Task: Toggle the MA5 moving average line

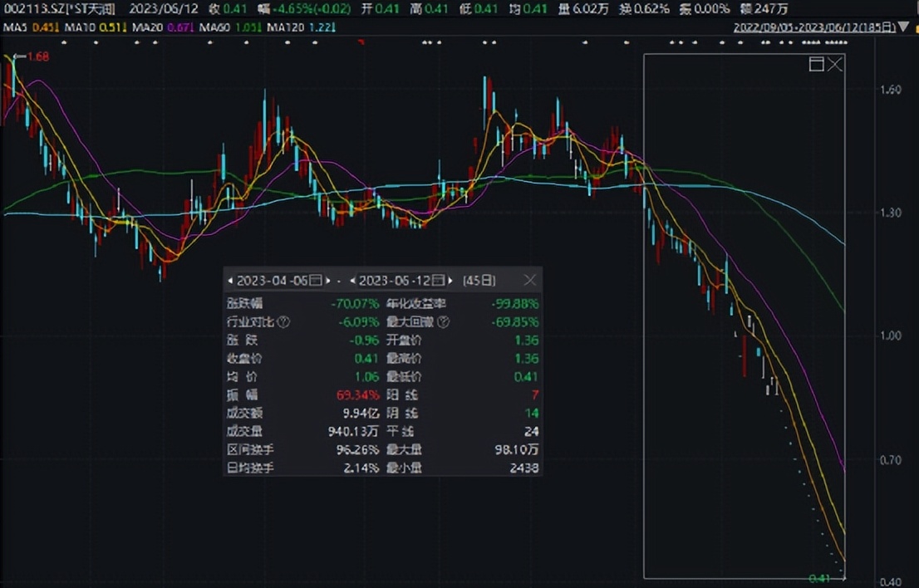Action: [x=17, y=27]
